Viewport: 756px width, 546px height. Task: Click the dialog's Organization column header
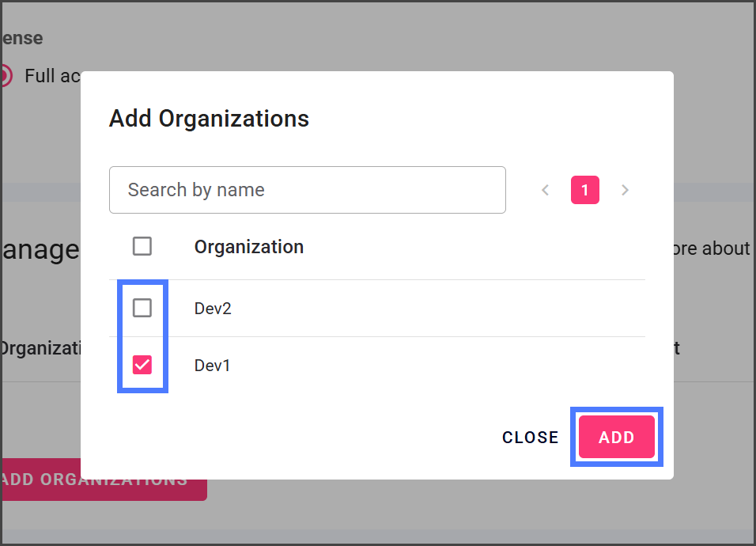click(249, 247)
